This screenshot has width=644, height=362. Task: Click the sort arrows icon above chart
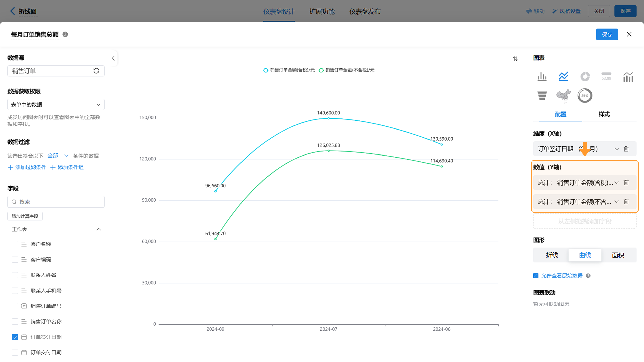515,59
